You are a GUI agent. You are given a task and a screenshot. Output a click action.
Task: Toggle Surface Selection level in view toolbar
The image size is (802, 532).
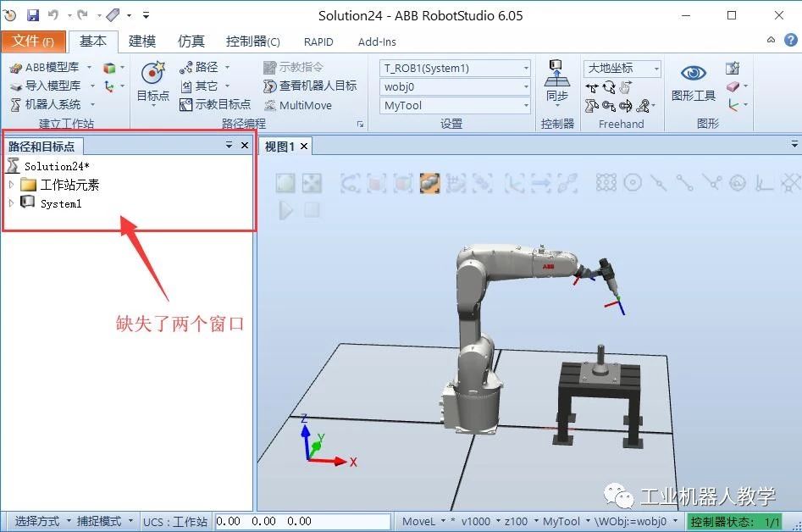pos(377,183)
